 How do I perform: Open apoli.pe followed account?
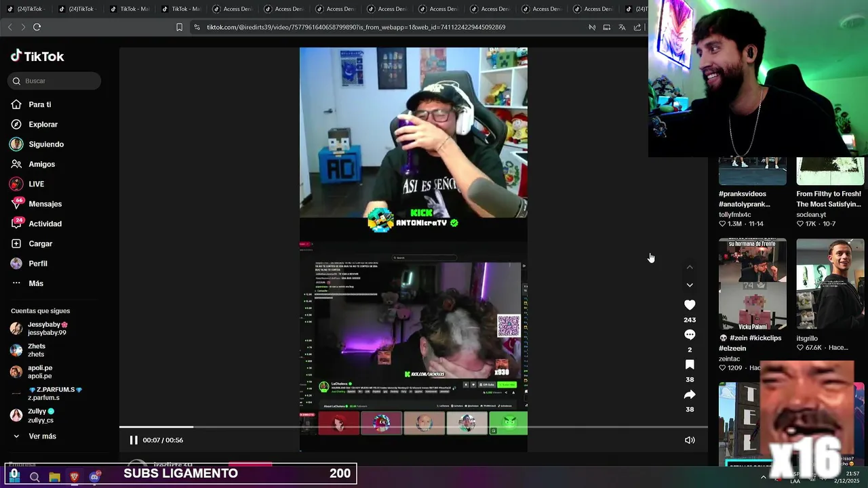[x=31, y=372]
